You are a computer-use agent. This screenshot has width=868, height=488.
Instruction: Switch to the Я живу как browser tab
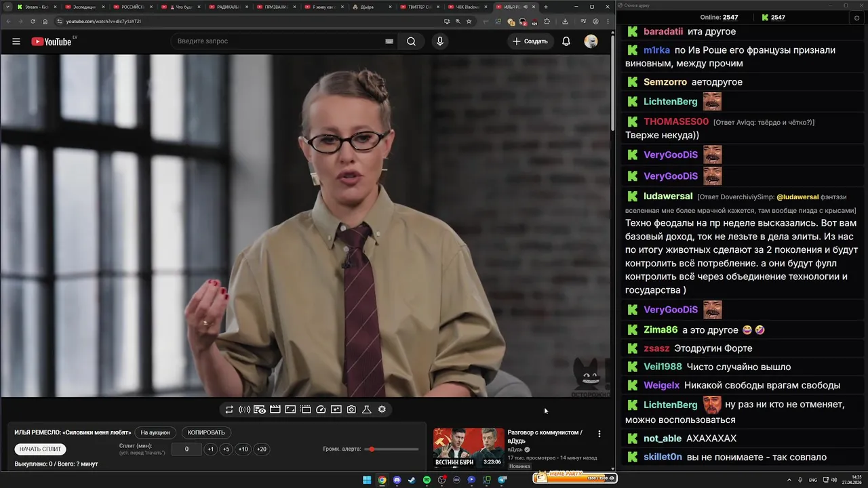(324, 7)
